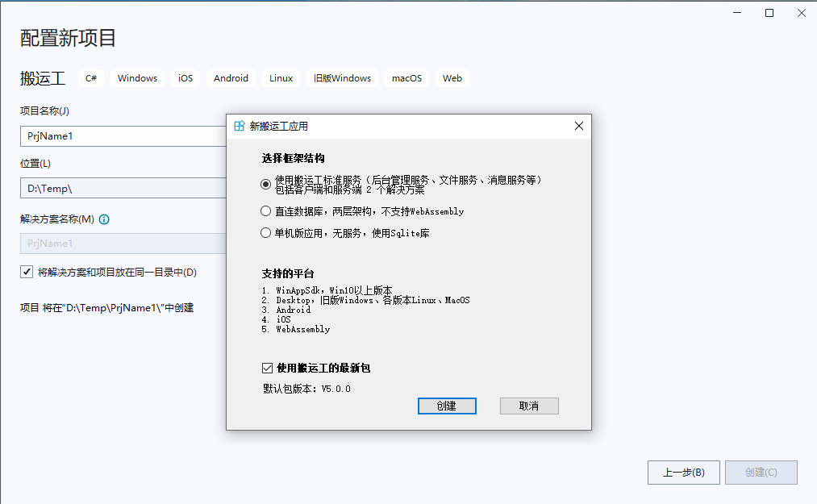Click the macOS platform tag

(406, 78)
